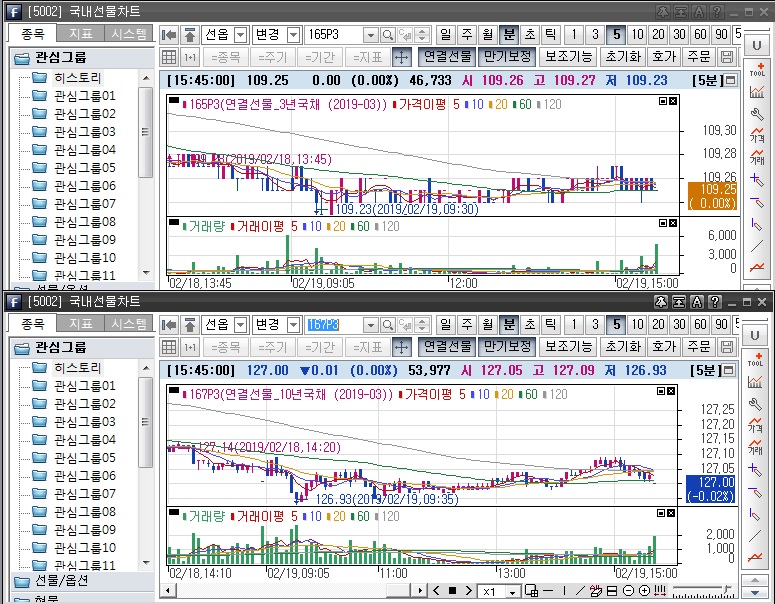
Task: Click the save disk icon in top chart toolbar
Action: point(727,57)
